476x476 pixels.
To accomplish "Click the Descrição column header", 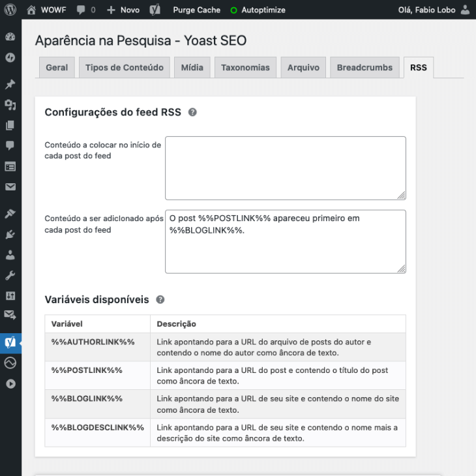I will tap(278, 324).
